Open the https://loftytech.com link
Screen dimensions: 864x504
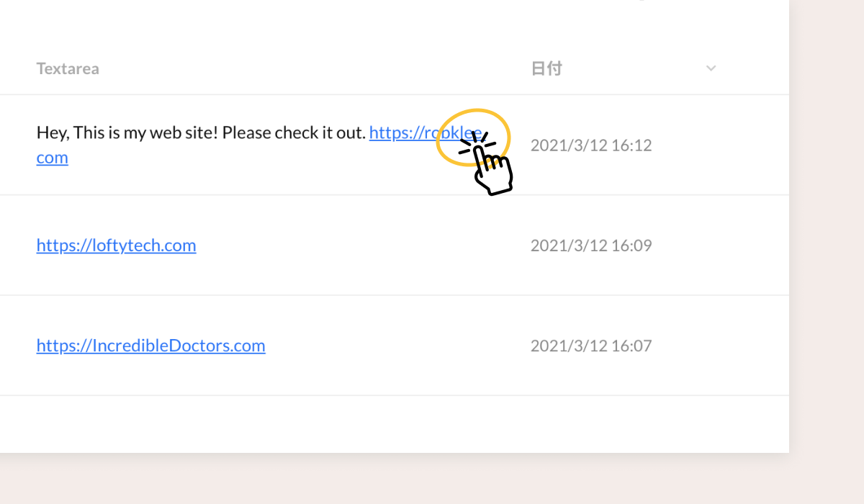tap(116, 246)
